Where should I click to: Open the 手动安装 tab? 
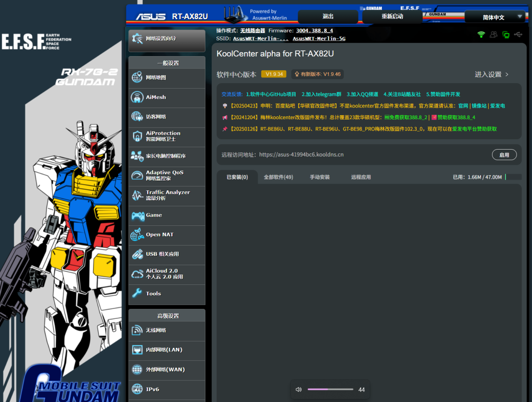(x=320, y=177)
